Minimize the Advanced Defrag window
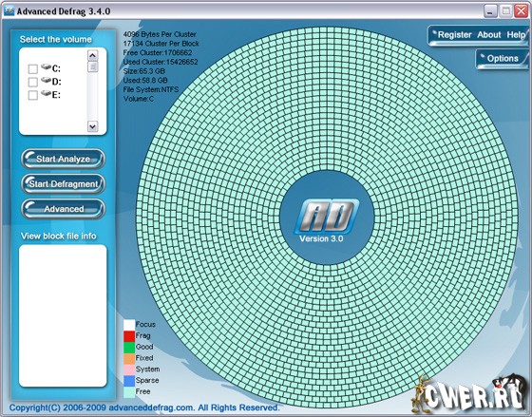Viewport: 532px width, 417px height. tap(490, 11)
